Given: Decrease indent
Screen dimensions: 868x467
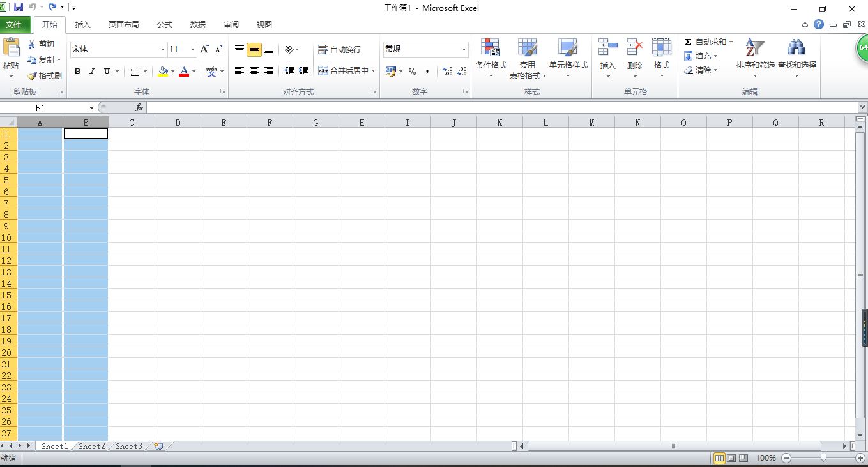Looking at the screenshot, I should pyautogui.click(x=289, y=71).
